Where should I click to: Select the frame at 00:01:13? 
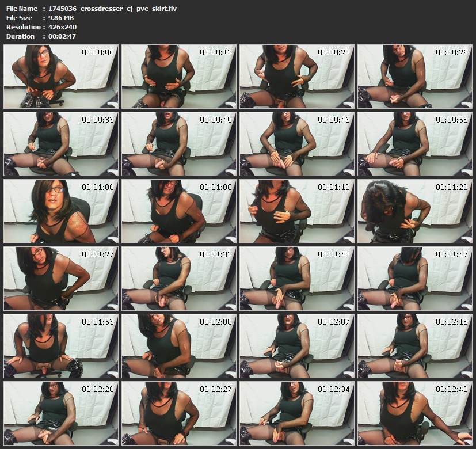pyautogui.click(x=297, y=211)
